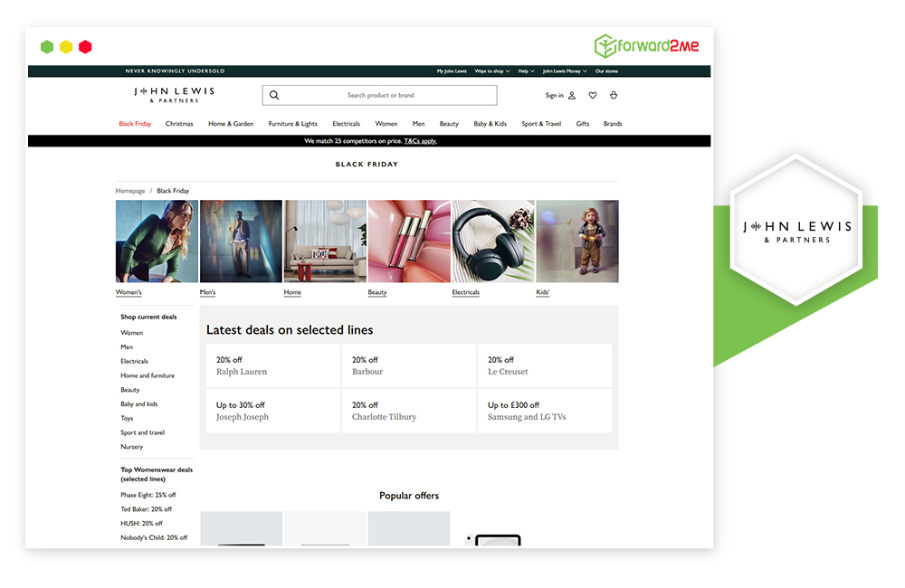Open the Sign in account icon
Viewport: 905px width, 588px height.
(571, 95)
